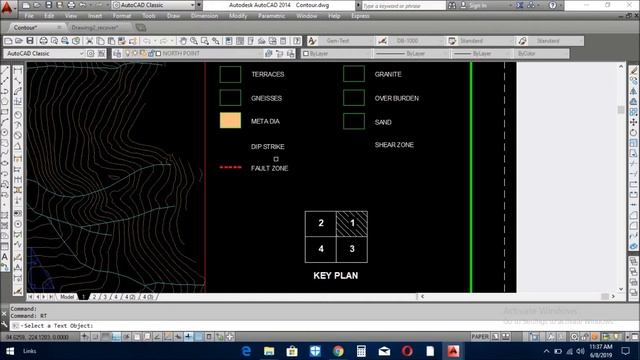Screen dimensions: 640x360
Task: Click the Cut scissors icon
Action: pos(89,41)
